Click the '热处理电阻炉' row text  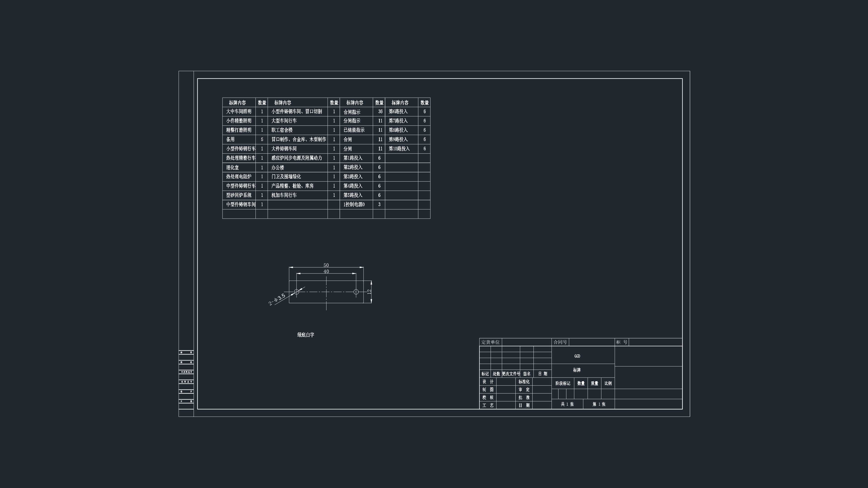pyautogui.click(x=238, y=176)
